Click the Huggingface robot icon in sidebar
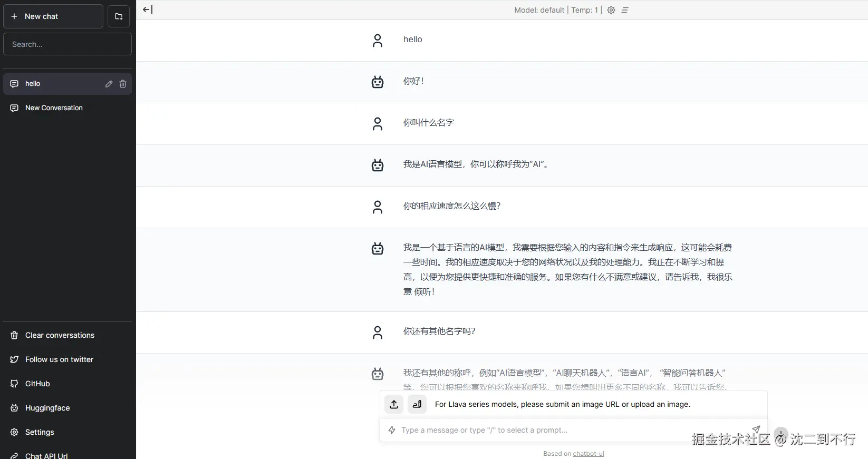Viewport: 868px width, 459px height. (14, 408)
